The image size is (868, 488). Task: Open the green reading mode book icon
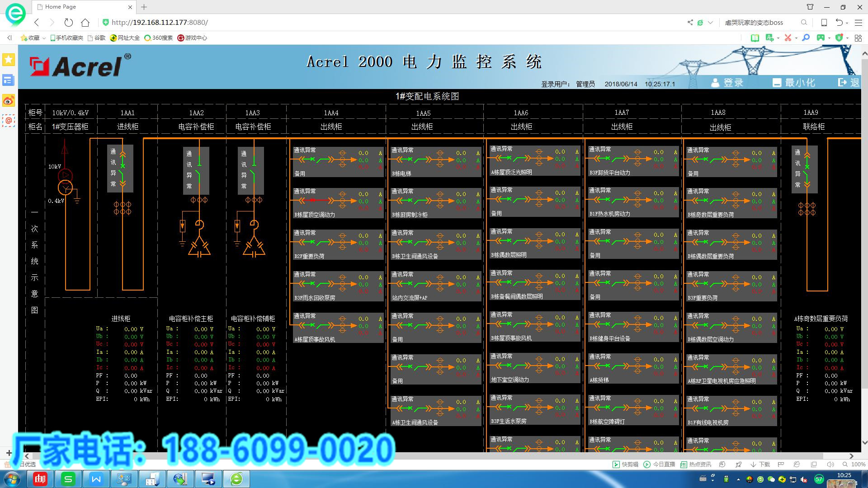coord(755,38)
